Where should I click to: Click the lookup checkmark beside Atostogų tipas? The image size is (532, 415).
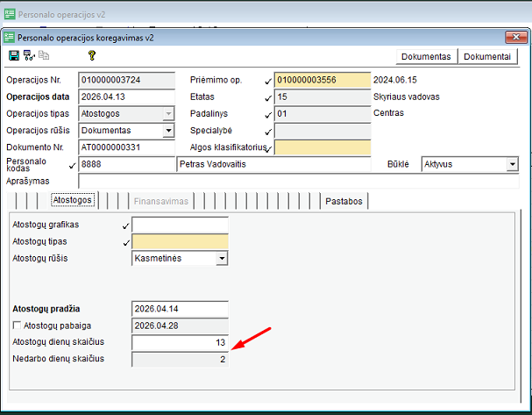pyautogui.click(x=126, y=243)
